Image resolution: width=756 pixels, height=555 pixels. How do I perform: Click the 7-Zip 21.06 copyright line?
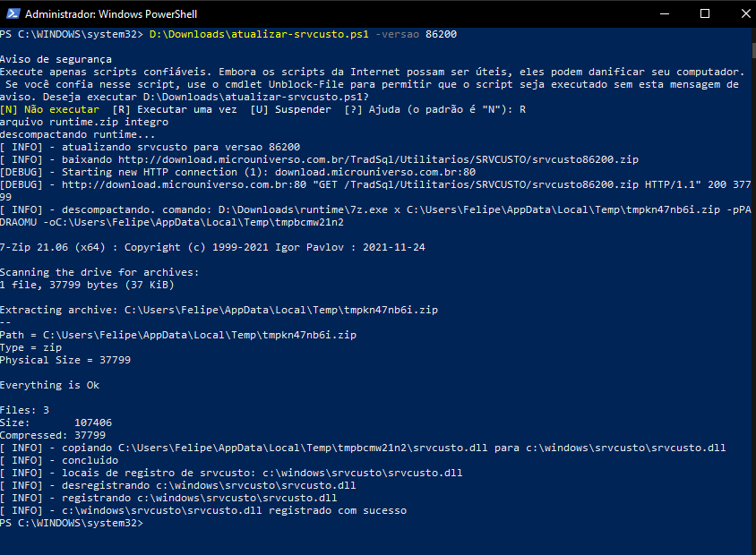(x=212, y=247)
